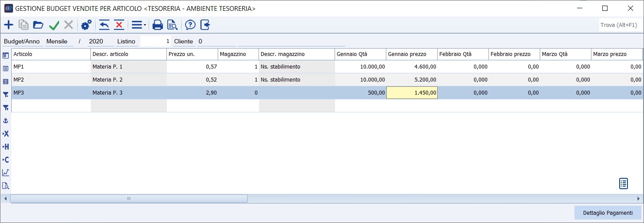This screenshot has height=223, width=644.
Task: Click the red X delete row icon
Action: (119, 25)
